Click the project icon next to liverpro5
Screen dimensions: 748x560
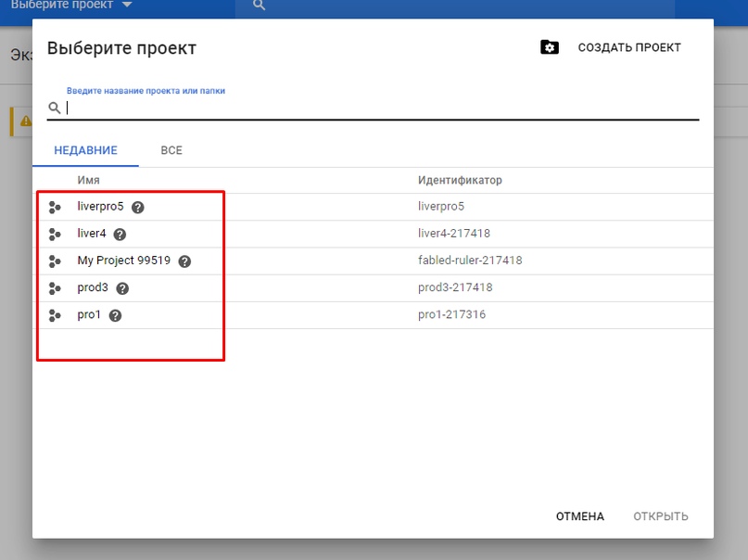point(55,208)
